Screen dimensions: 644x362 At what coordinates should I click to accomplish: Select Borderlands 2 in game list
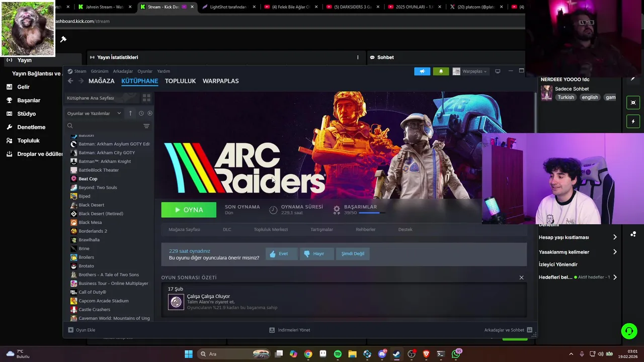pos(93,231)
